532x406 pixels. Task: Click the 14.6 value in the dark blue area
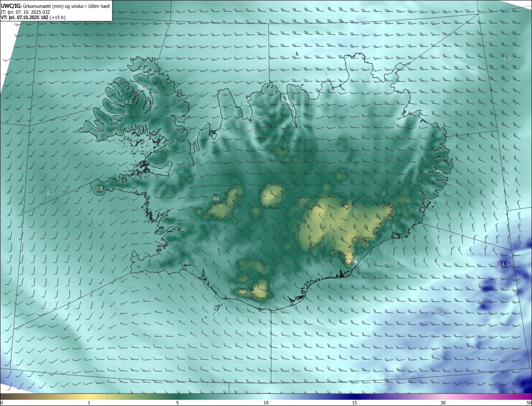(x=504, y=264)
